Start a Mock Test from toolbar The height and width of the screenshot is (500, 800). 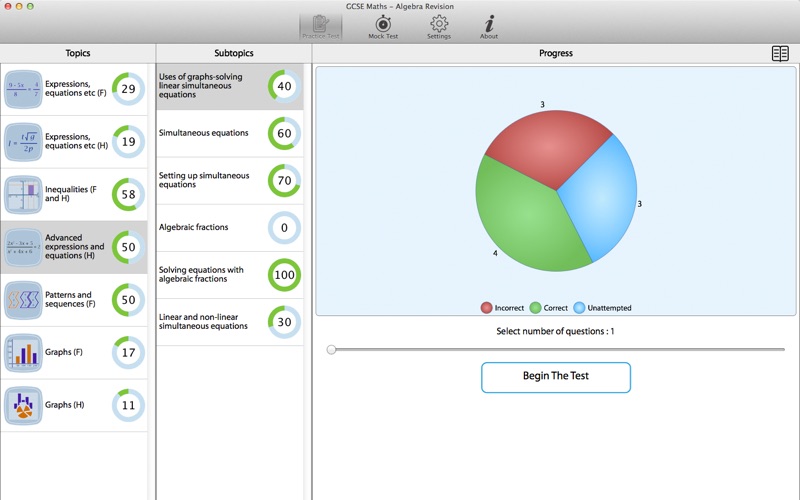coord(383,27)
